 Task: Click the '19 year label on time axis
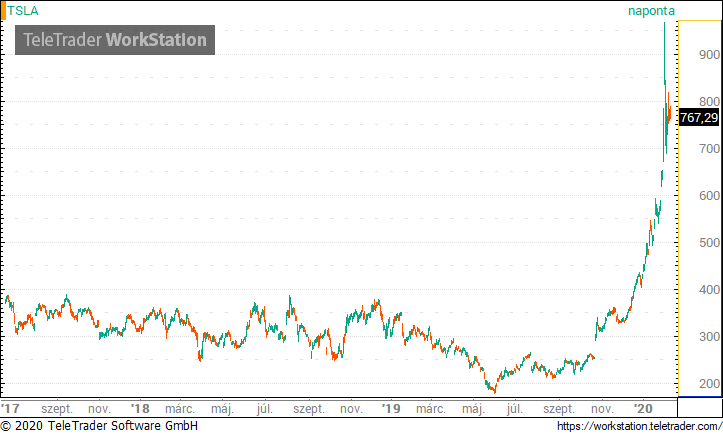(x=391, y=409)
